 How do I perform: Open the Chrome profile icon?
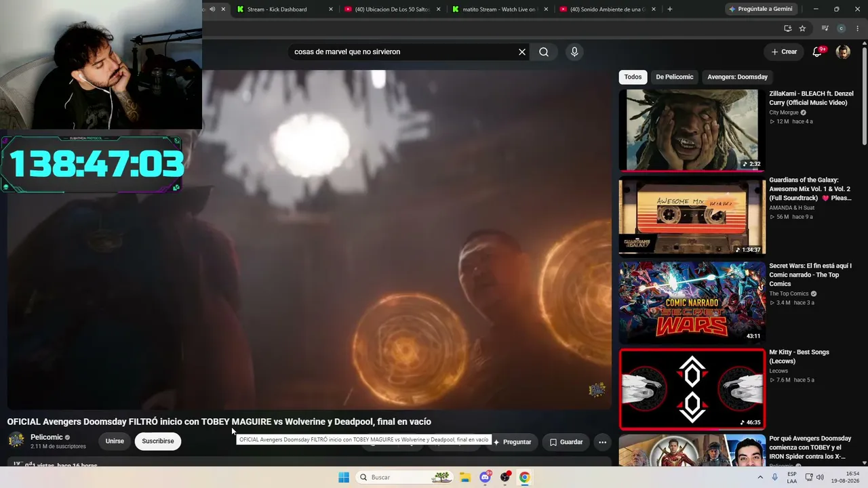[842, 28]
